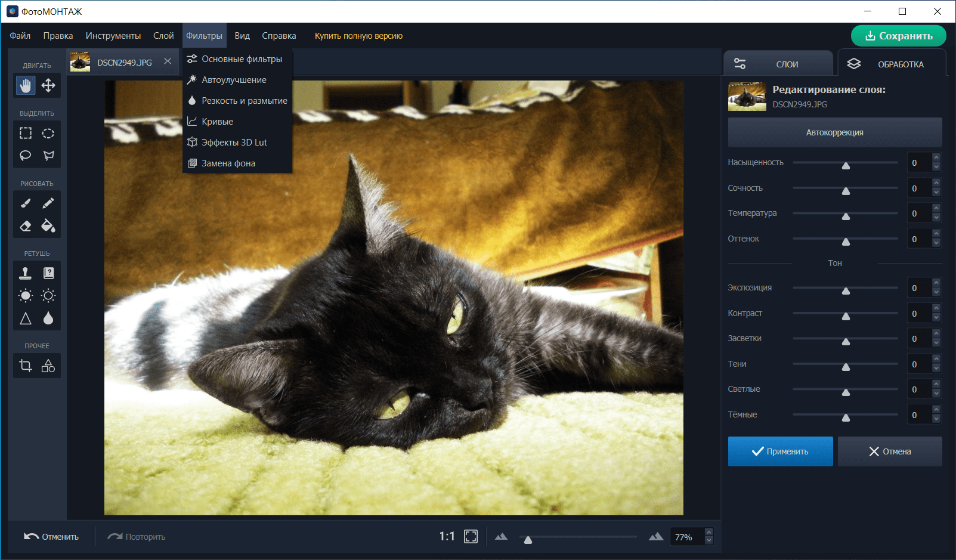Pick the Lasso selection tool
Viewport: 956px width, 560px height.
[x=26, y=156]
